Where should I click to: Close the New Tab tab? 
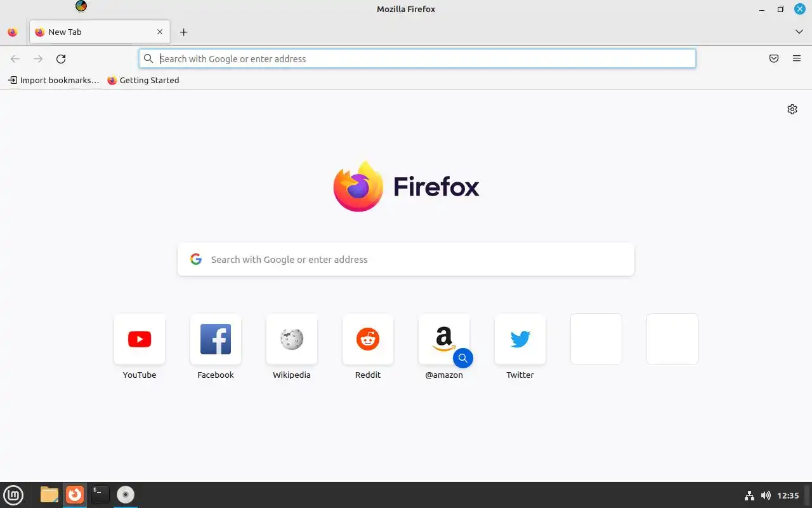click(160, 32)
